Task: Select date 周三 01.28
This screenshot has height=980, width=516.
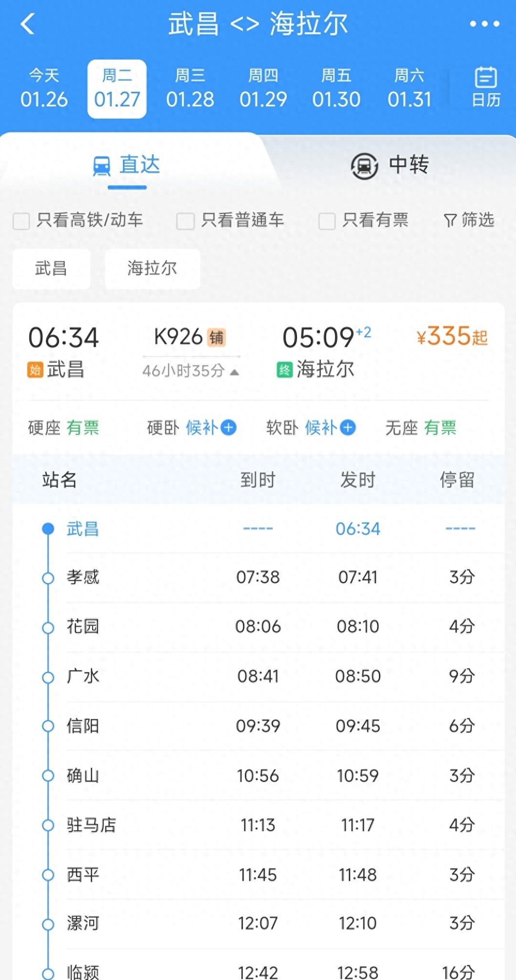Action: (190, 89)
